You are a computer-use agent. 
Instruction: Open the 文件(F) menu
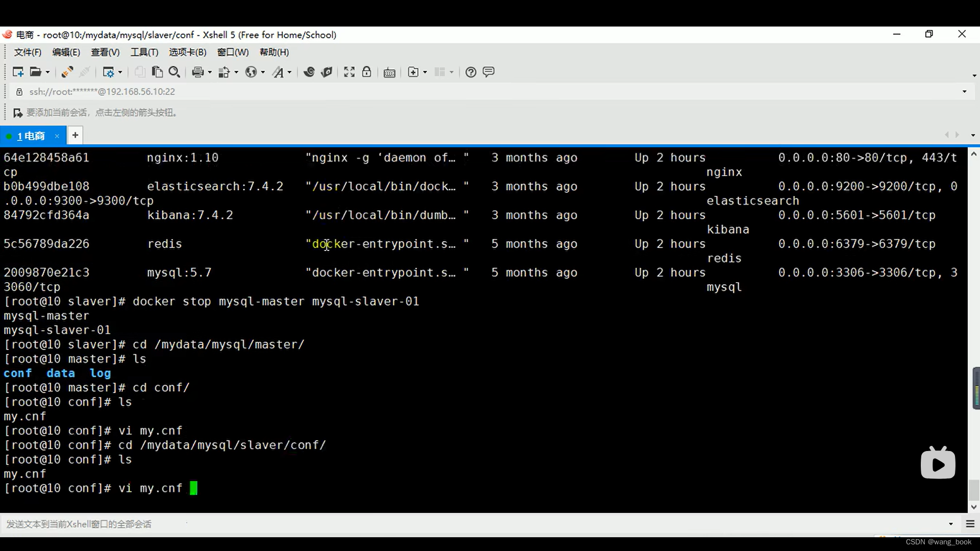point(28,52)
